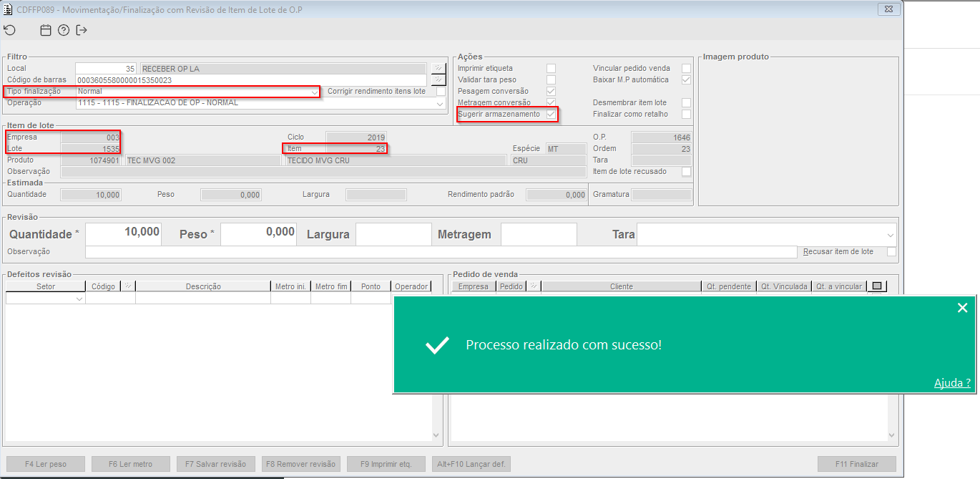Click the Código de barras input field

click(x=250, y=80)
